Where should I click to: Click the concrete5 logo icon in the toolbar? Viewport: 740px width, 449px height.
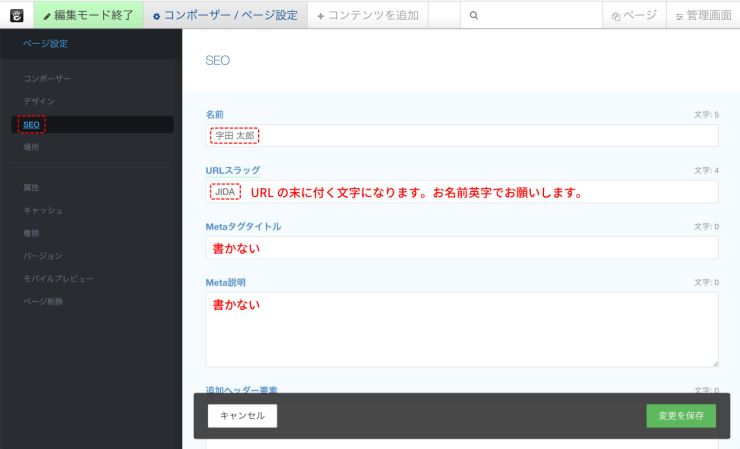pyautogui.click(x=17, y=15)
